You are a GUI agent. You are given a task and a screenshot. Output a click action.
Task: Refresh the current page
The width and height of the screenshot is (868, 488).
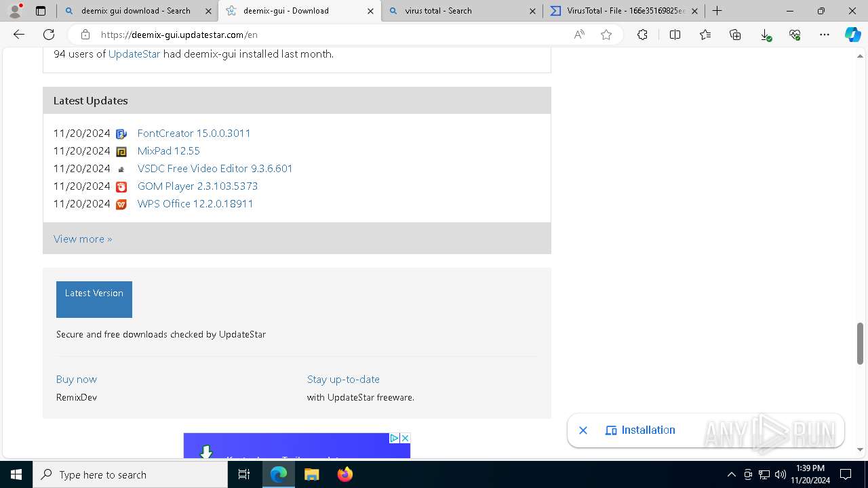click(x=49, y=35)
